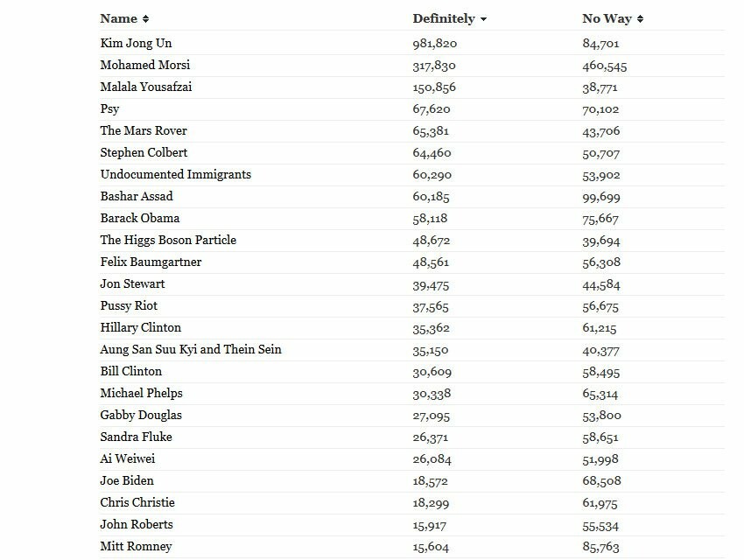Click the Psy row name
This screenshot has width=744, height=560.
coord(109,109)
